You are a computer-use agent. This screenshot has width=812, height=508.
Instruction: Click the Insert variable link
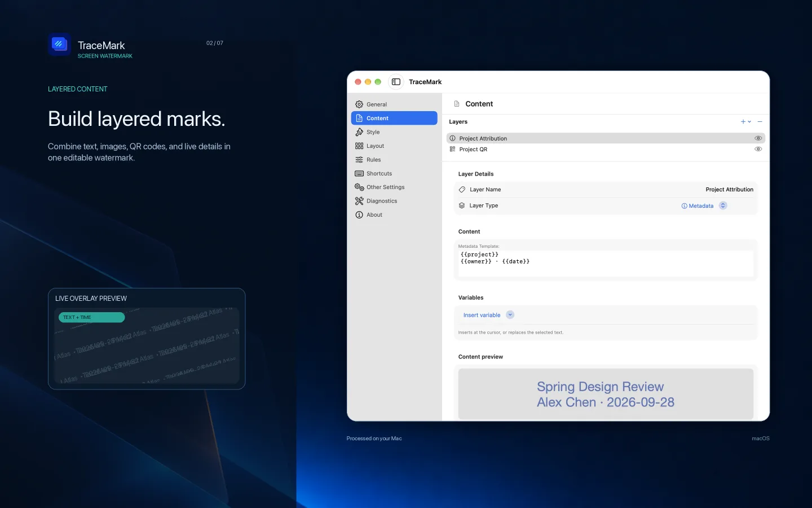pyautogui.click(x=482, y=315)
